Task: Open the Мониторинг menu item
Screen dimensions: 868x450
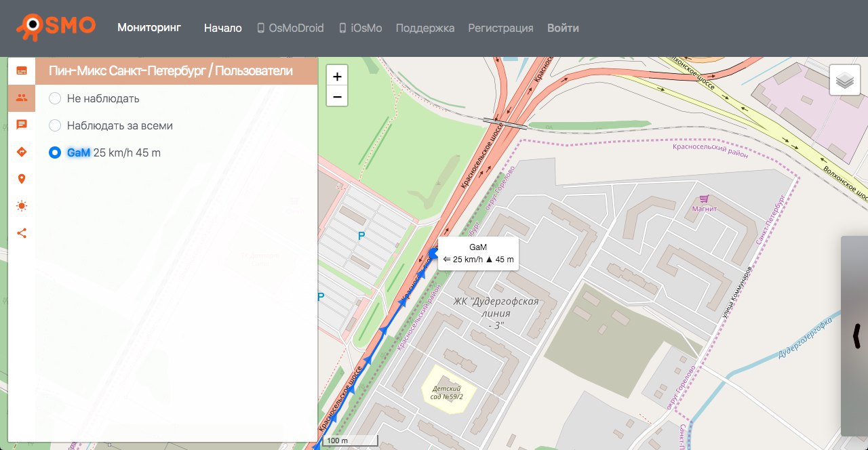Action: point(149,28)
